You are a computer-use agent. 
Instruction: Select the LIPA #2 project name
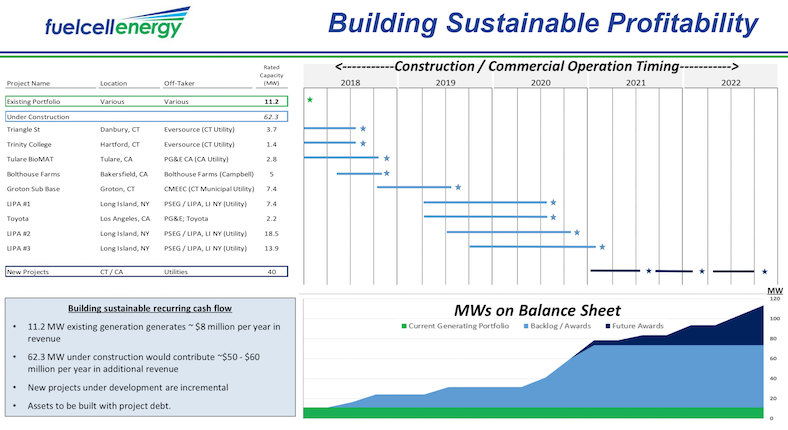click(19, 234)
